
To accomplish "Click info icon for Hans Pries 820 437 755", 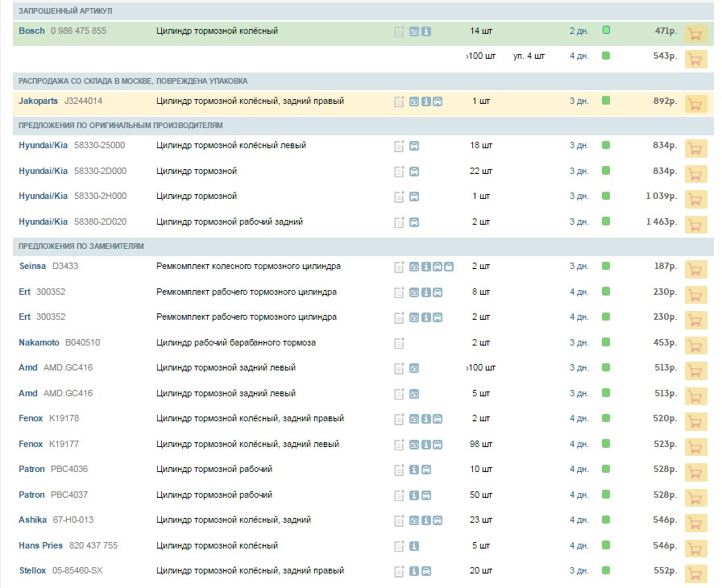I will [414, 546].
